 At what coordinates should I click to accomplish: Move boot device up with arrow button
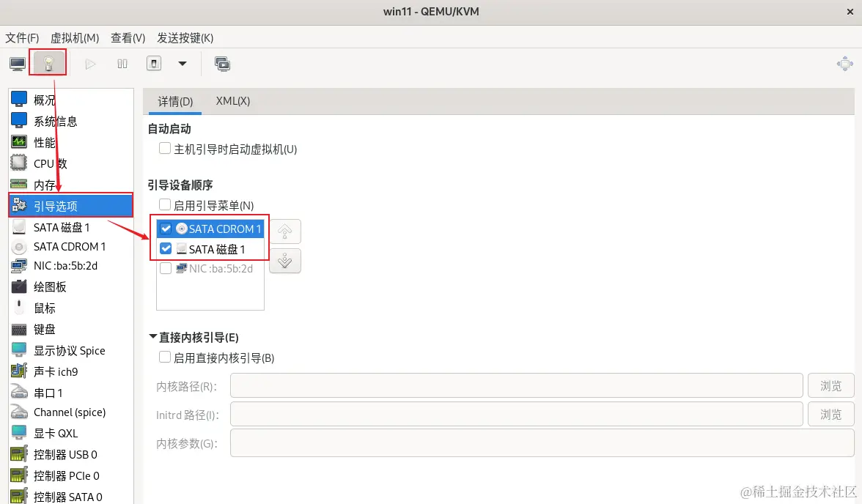tap(284, 231)
